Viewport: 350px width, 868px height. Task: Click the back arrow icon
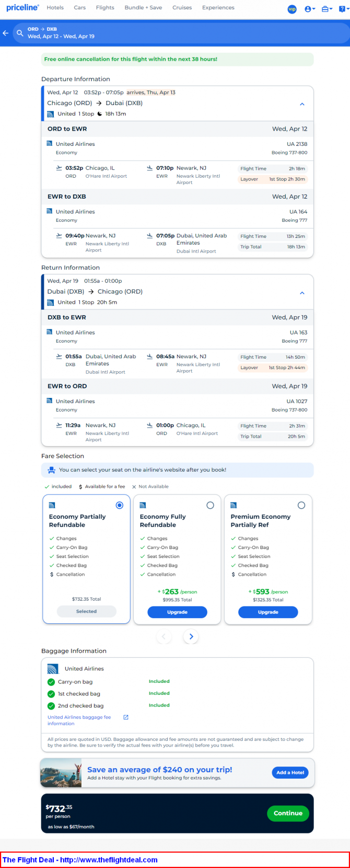6,33
